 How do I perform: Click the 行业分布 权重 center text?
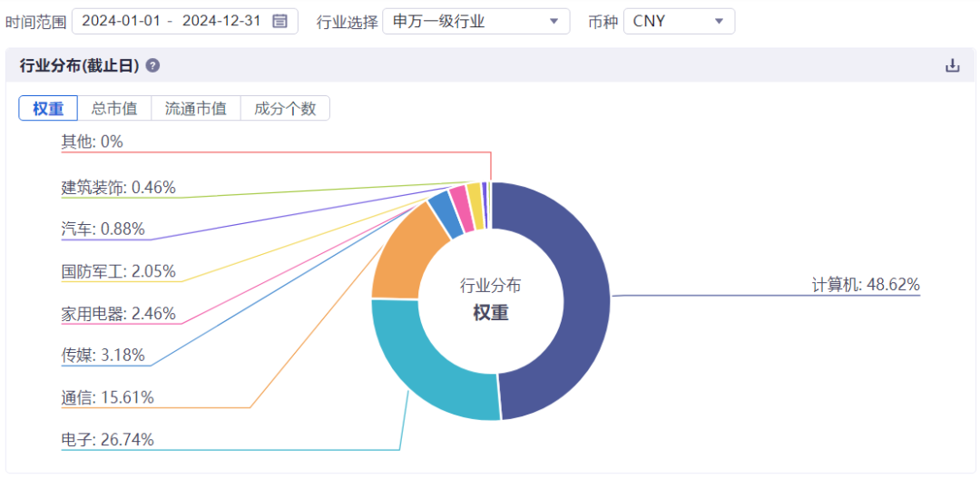491,299
